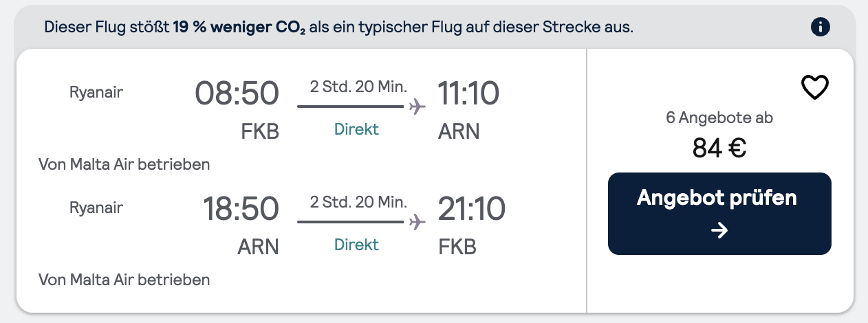Screen dimensions: 868x323
Task: Click the return flight airplane icon
Action: [x=417, y=221]
